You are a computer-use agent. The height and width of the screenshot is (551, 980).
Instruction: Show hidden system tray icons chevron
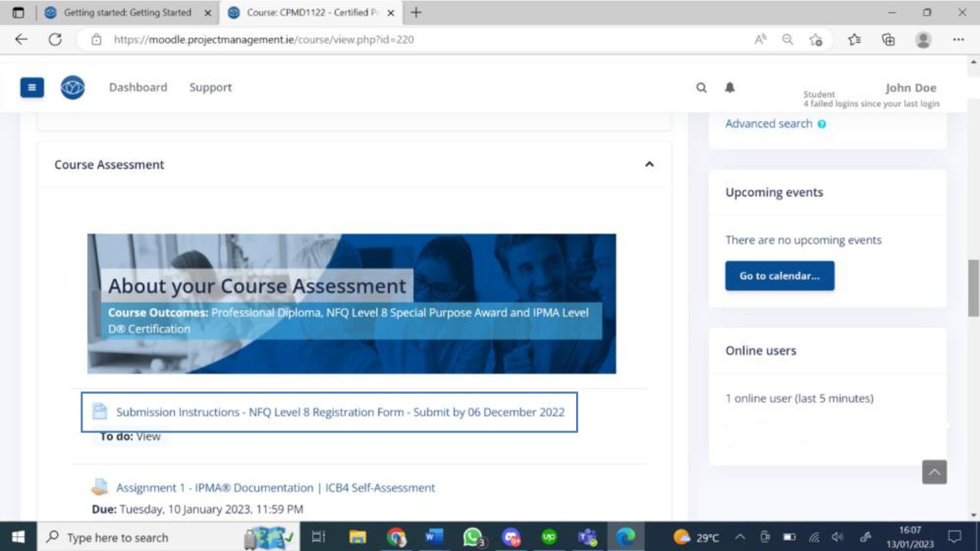point(740,537)
